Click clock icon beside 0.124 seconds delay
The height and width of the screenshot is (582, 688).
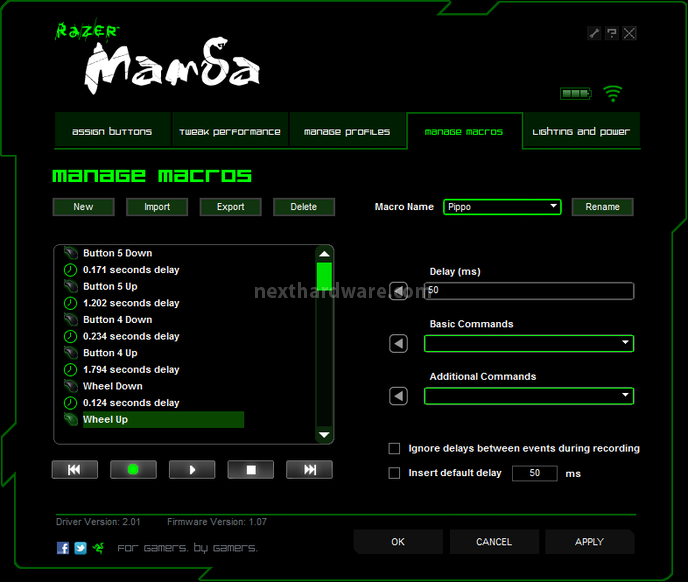[x=70, y=402]
